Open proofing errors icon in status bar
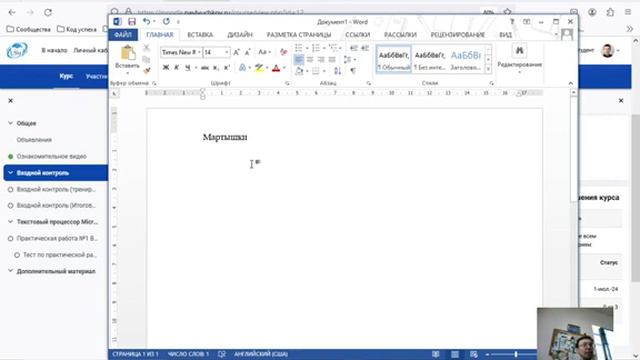Viewport: 640px width, 360px height. (222, 354)
